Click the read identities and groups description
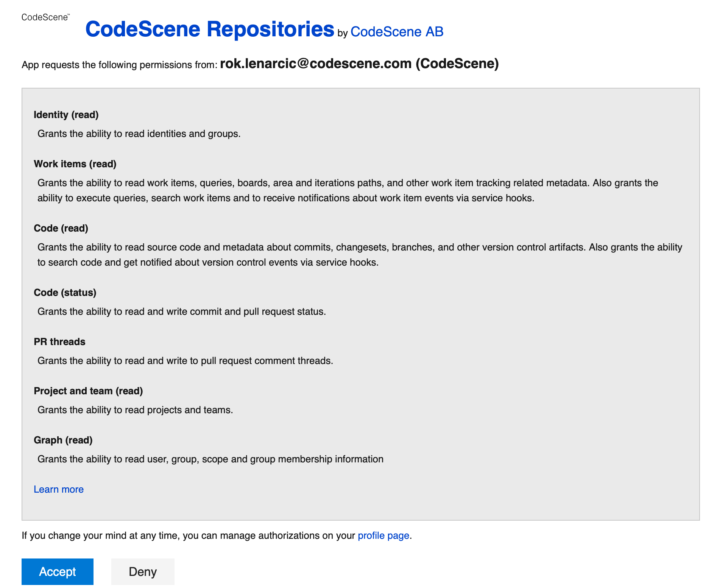Image resolution: width=714 pixels, height=588 pixels. pos(139,134)
